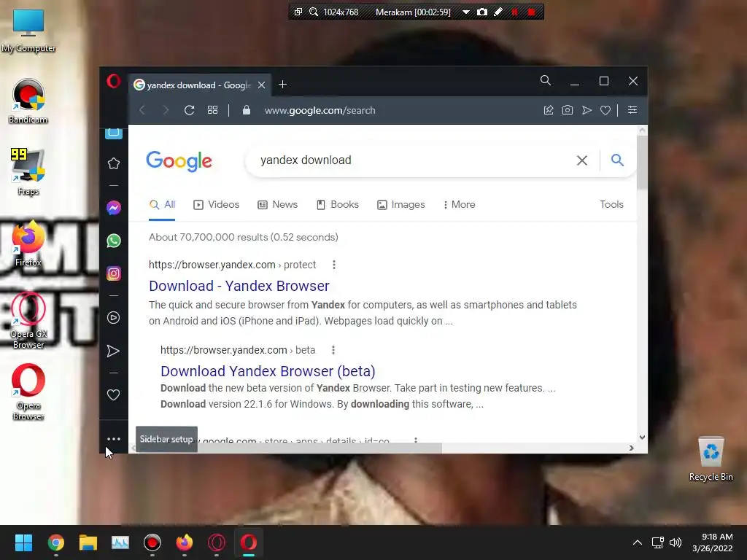The width and height of the screenshot is (747, 560).
Task: Open the Opera menu logo button
Action: (113, 81)
